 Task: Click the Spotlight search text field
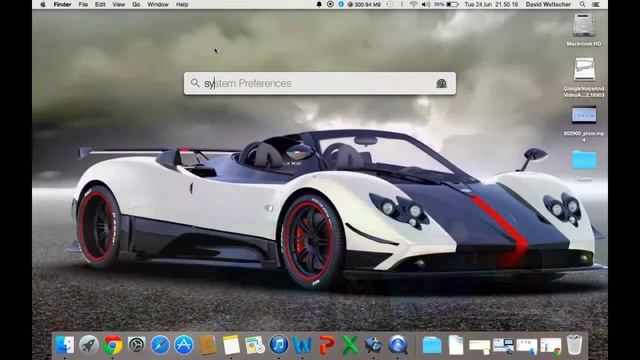coord(320,83)
